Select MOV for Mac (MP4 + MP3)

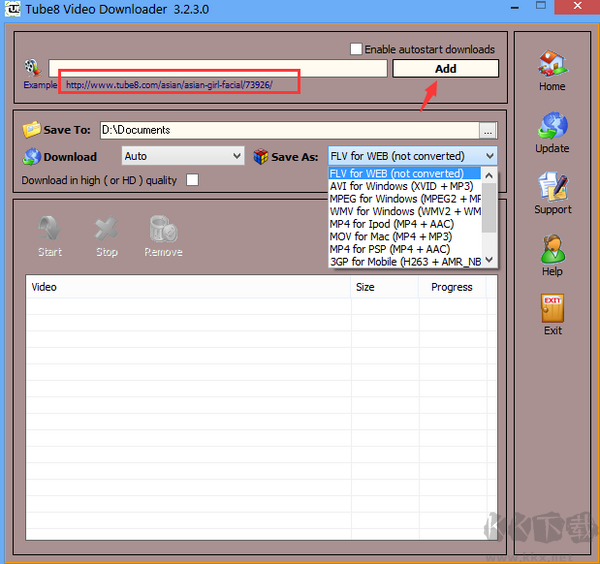click(x=404, y=236)
